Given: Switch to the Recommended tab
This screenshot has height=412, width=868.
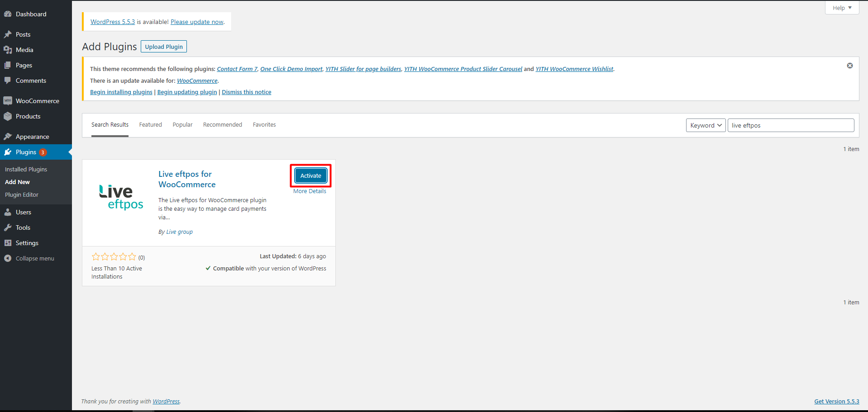Looking at the screenshot, I should click(x=223, y=125).
